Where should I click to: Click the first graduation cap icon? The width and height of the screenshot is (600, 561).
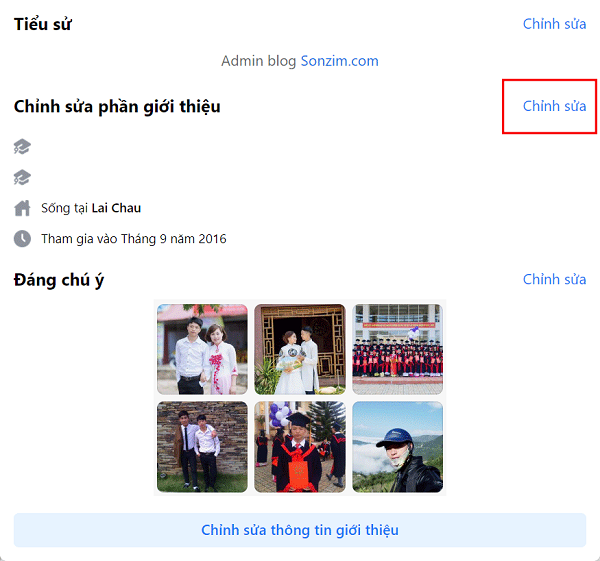tap(22, 147)
